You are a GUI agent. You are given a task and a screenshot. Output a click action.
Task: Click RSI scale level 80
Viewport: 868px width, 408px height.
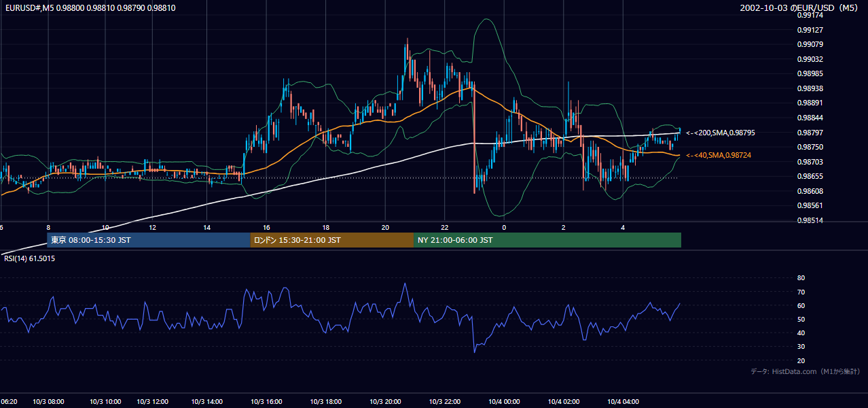(x=801, y=278)
